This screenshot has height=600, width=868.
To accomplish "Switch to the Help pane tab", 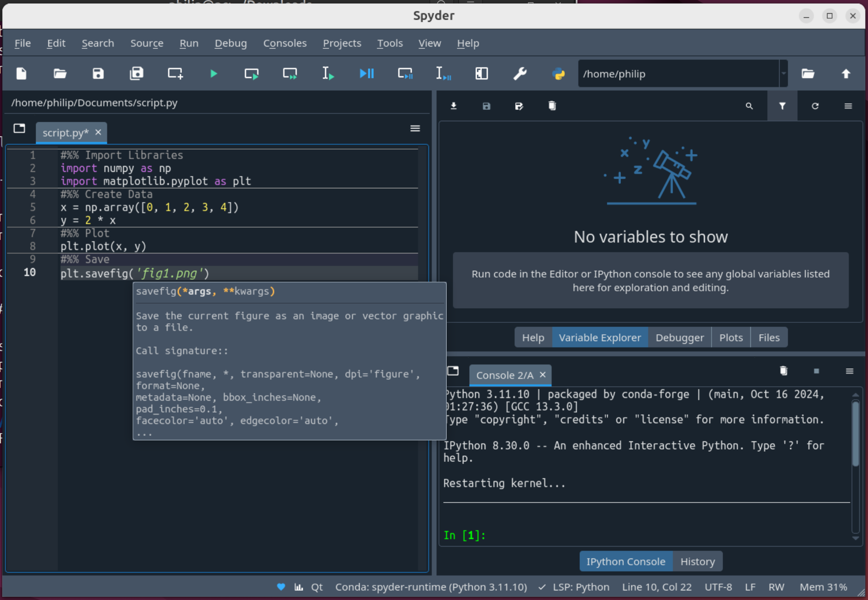I will coord(533,337).
